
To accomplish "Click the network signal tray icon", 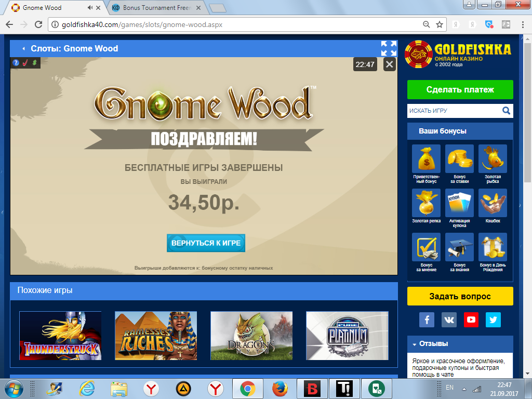I will [477, 389].
